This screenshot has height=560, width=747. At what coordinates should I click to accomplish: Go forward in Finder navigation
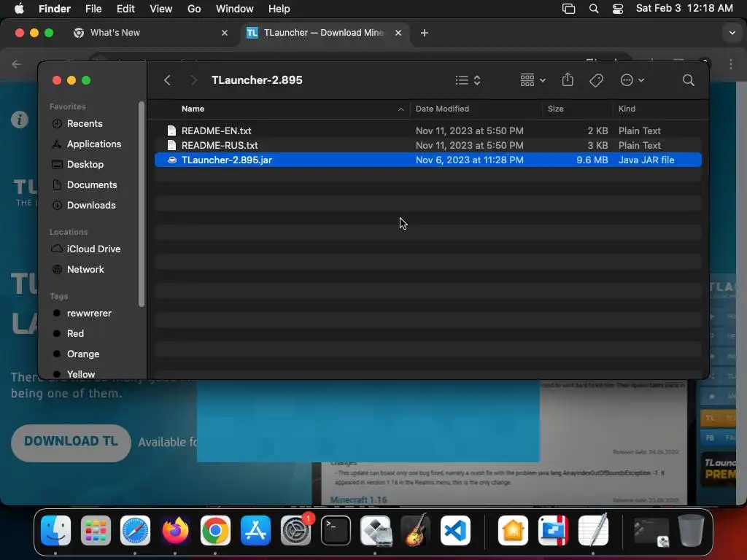(193, 80)
